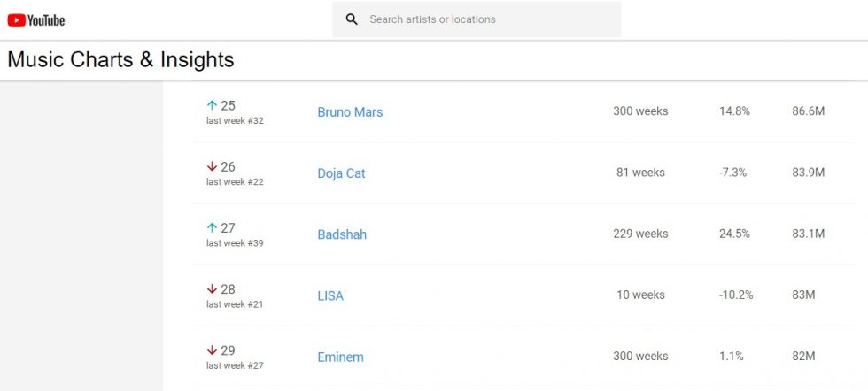This screenshot has width=868, height=391.
Task: Click the up arrow beside rank 25
Action: coord(212,105)
